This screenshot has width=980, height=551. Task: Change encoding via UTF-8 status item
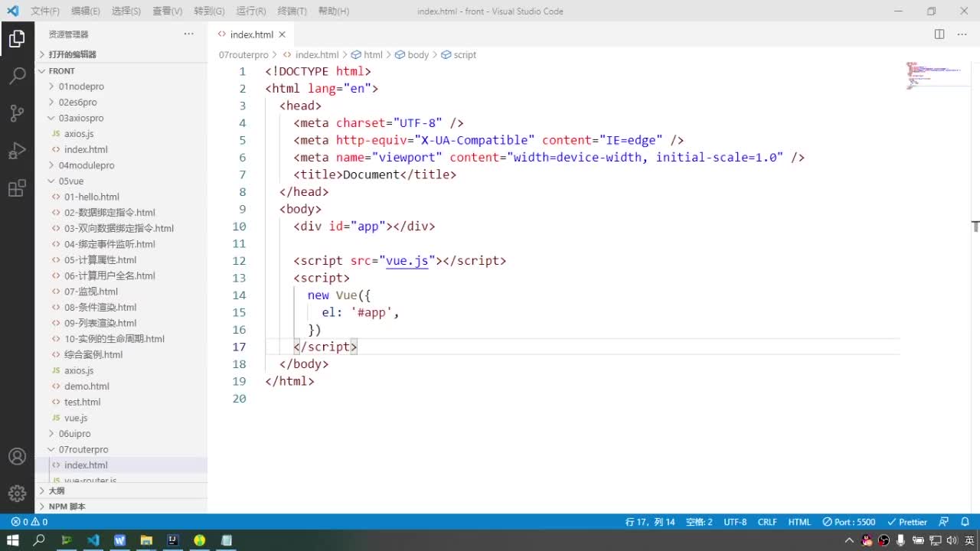(x=735, y=522)
